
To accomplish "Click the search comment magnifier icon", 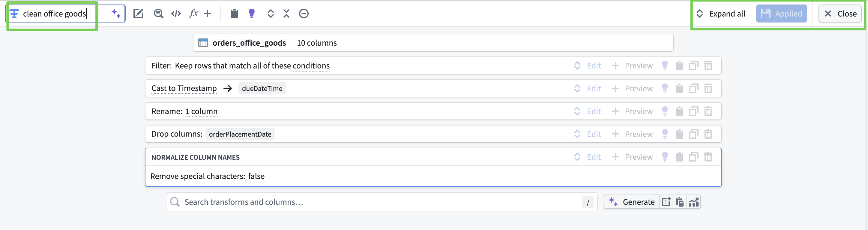I will pyautogui.click(x=158, y=14).
